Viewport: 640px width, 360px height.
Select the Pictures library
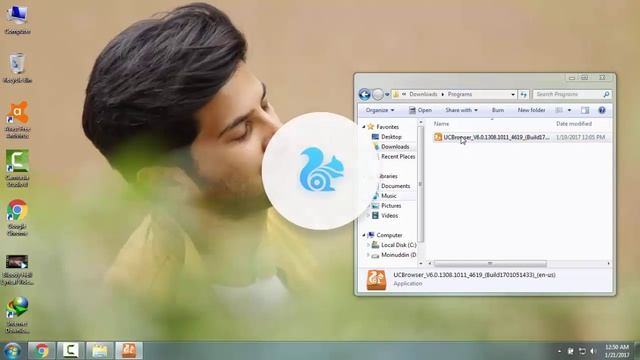[391, 206]
